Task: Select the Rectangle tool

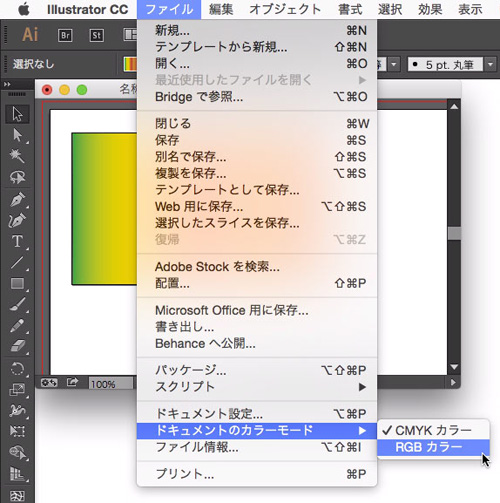Action: [17, 284]
